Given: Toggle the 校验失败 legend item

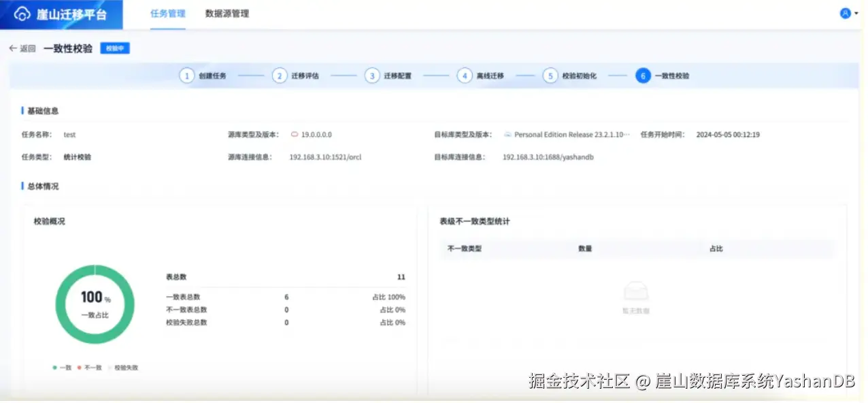Looking at the screenshot, I should [123, 368].
